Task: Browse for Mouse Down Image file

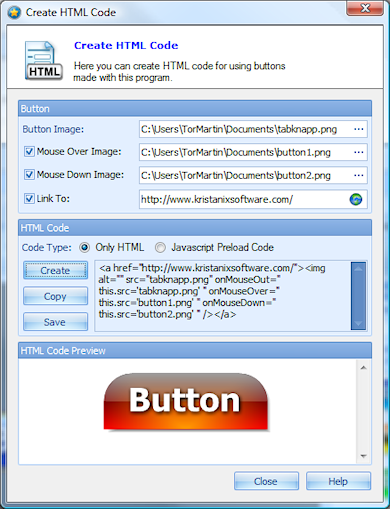Action: click(358, 175)
